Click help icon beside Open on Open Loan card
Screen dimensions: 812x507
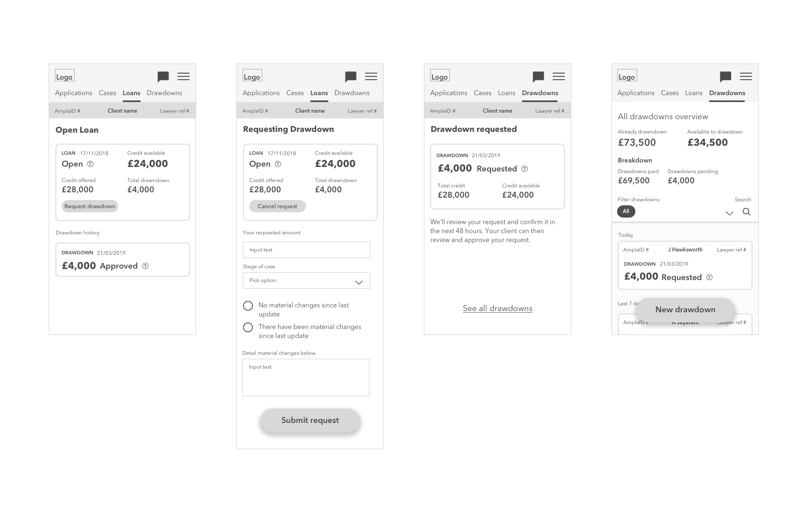(91, 164)
